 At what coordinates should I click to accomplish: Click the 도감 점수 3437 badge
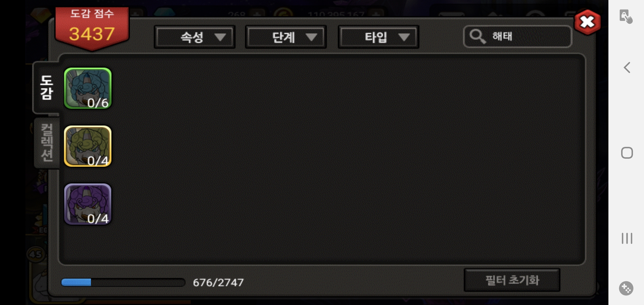[92, 28]
